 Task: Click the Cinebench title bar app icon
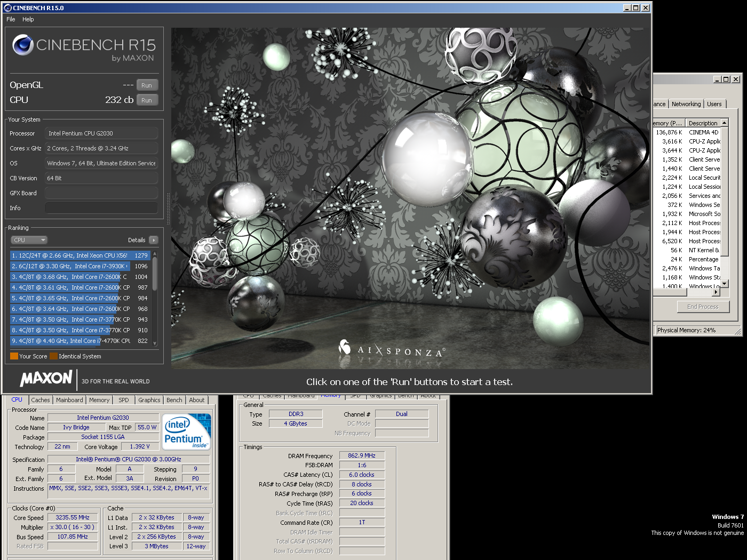pyautogui.click(x=7, y=8)
